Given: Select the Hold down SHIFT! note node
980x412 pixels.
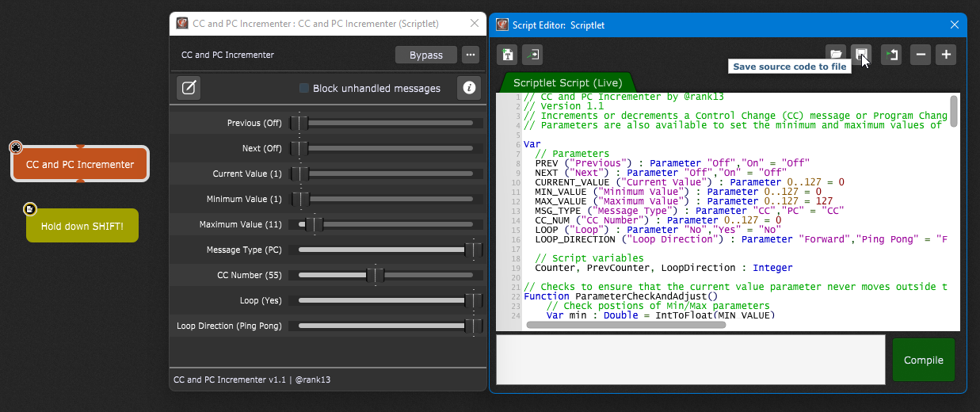Looking at the screenshot, I should [82, 226].
